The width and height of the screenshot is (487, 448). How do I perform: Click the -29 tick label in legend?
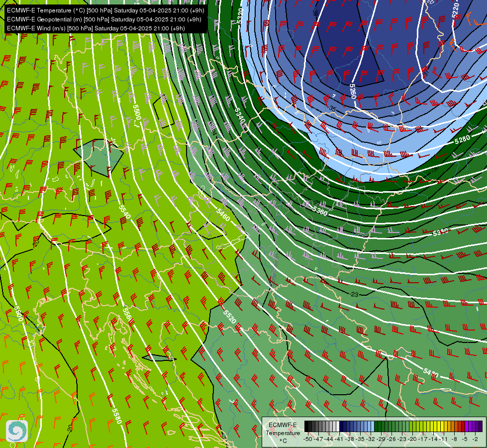[381, 439]
